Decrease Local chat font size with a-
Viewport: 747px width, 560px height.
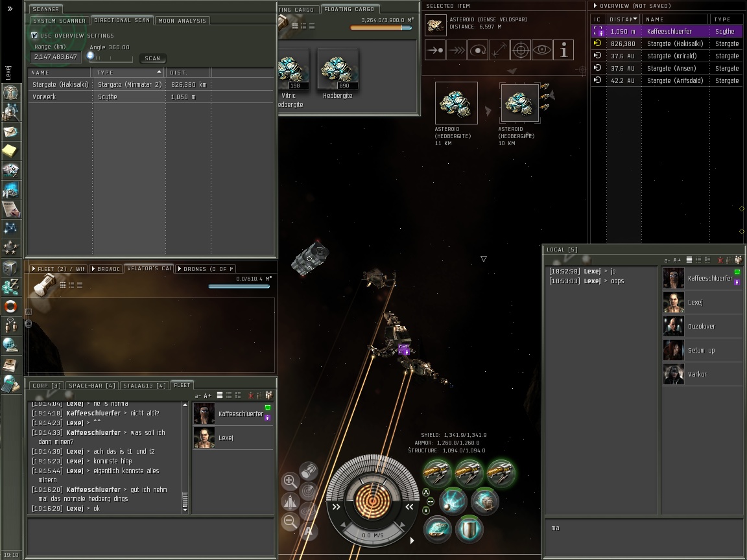coord(667,260)
